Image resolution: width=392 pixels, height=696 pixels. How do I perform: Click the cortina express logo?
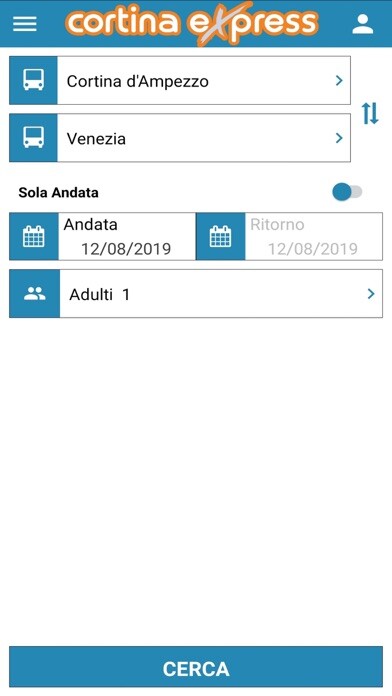tap(192, 23)
